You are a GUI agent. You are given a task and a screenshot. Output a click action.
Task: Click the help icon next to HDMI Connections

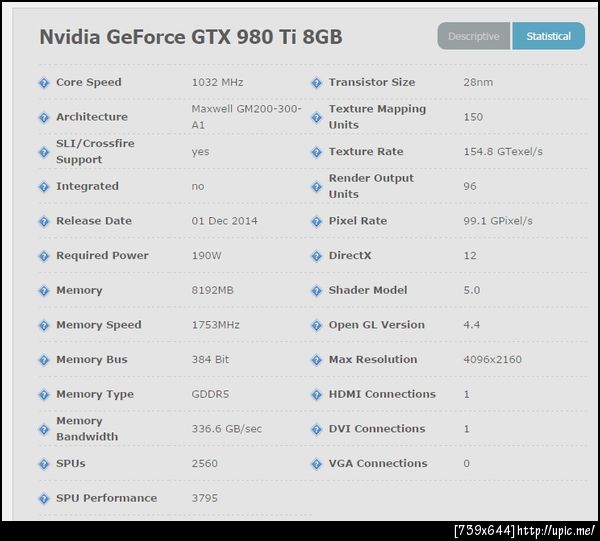coord(316,395)
